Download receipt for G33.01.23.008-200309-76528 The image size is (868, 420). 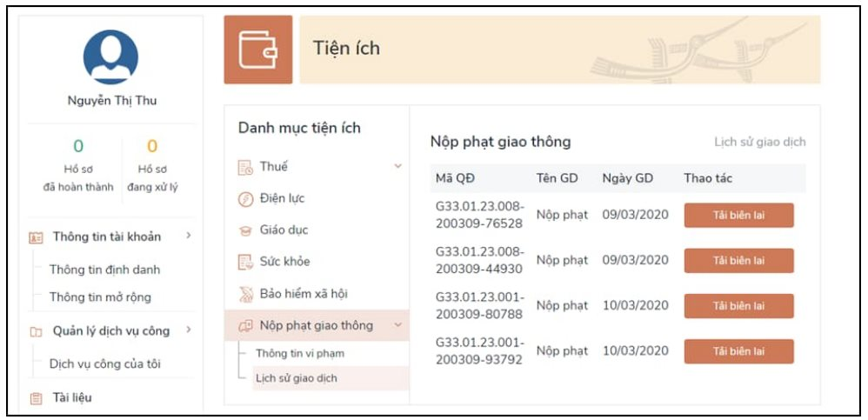click(x=738, y=215)
